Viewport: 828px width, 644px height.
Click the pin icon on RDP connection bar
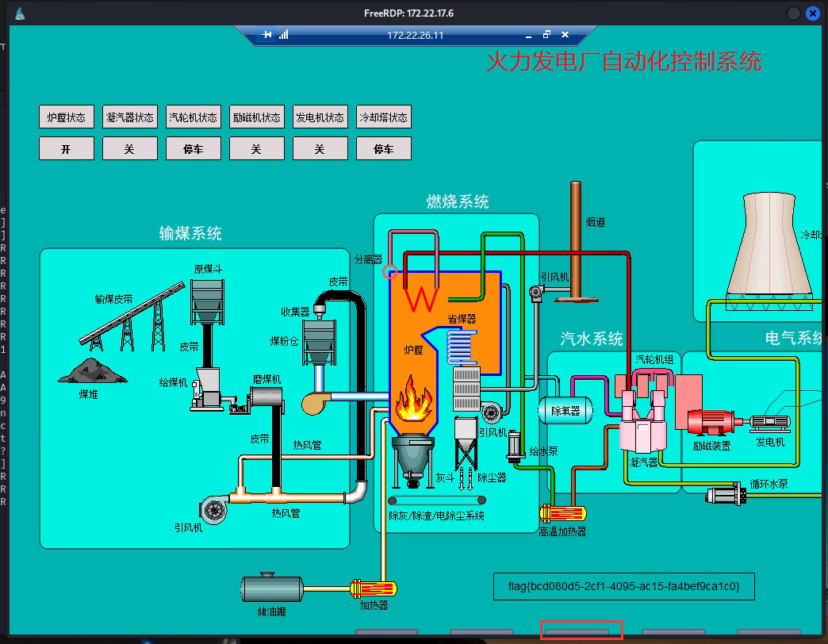click(x=267, y=35)
